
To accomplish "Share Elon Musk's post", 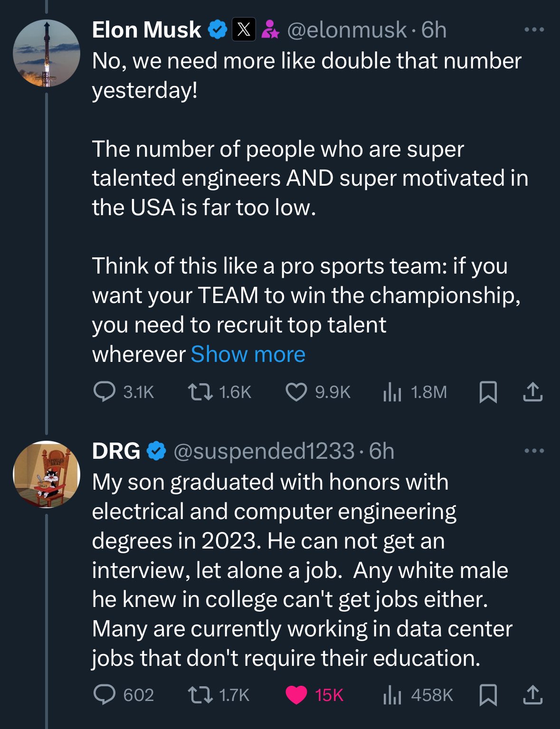I will [532, 392].
